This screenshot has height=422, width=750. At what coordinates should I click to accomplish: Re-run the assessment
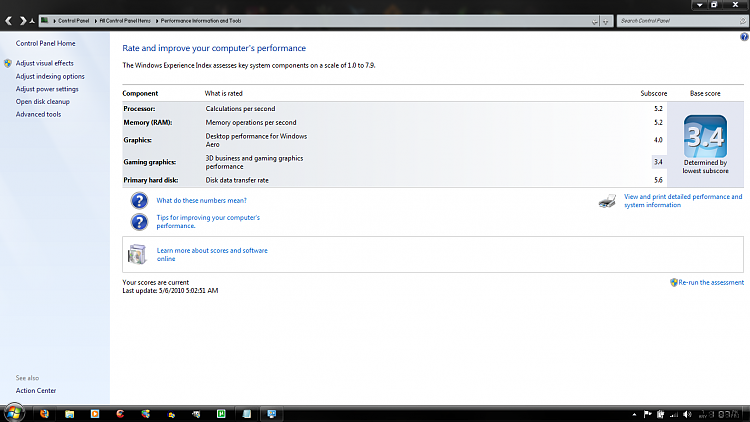click(711, 283)
